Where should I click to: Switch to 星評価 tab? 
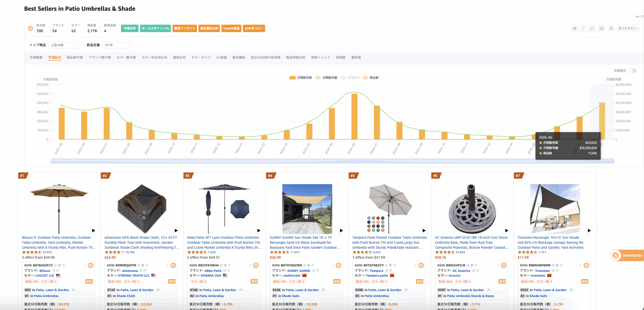click(x=356, y=58)
